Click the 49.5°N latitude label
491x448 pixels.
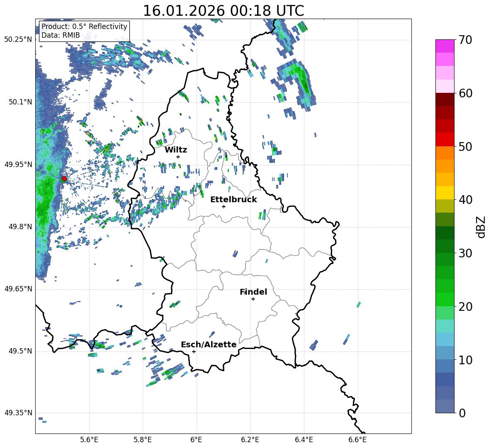(20, 351)
